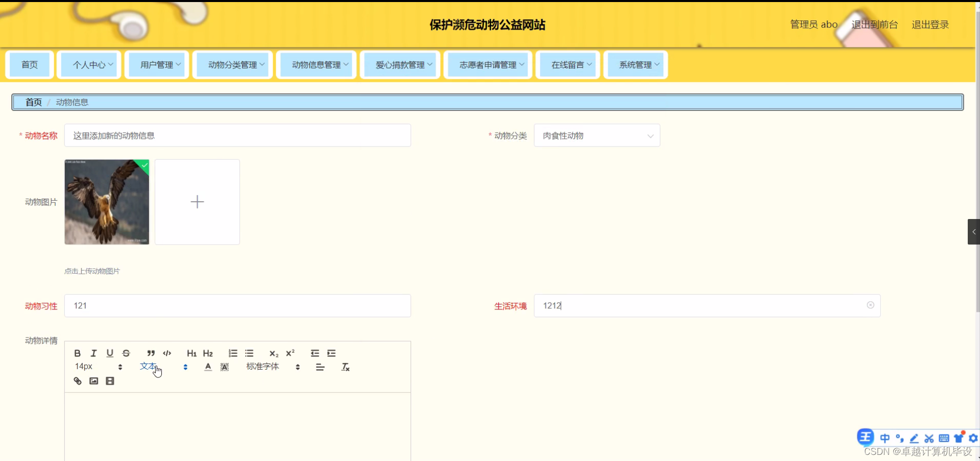Click the IME toolbar pen icon
The image size is (980, 461).
coord(914,438)
